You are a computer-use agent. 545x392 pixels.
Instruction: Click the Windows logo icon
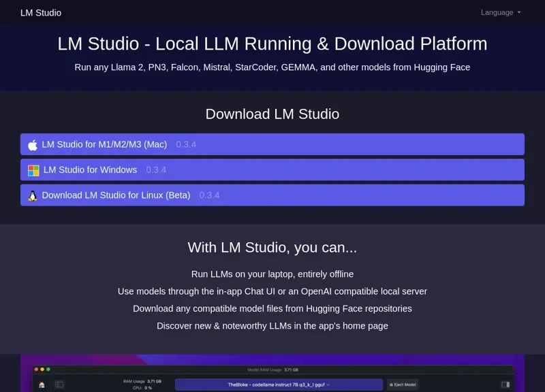click(33, 169)
